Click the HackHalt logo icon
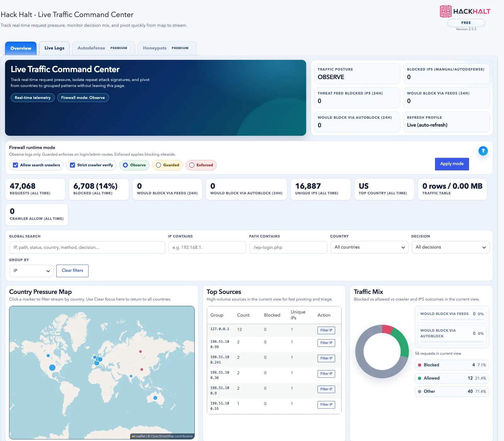This screenshot has height=441, width=504. click(445, 11)
